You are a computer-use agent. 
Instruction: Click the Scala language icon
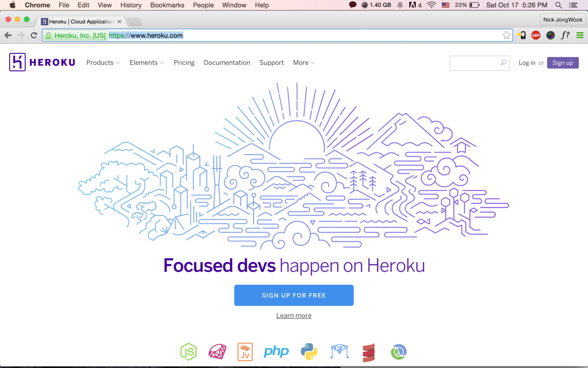(369, 352)
